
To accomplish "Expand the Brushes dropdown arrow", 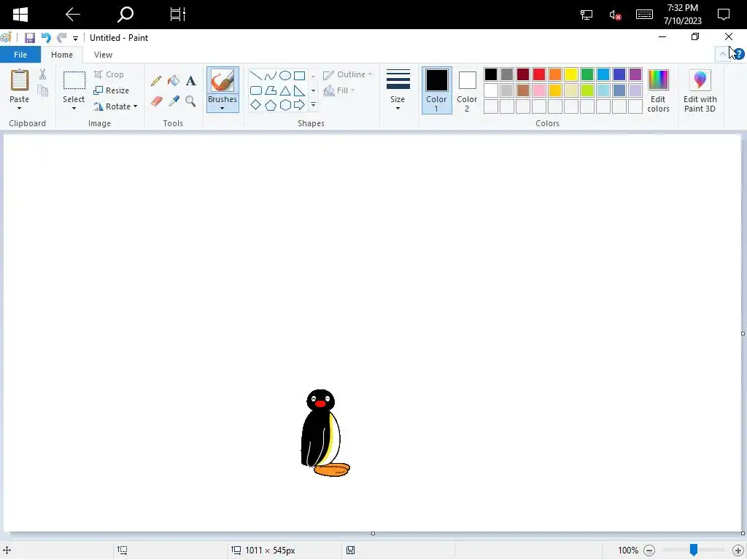I will [222, 108].
